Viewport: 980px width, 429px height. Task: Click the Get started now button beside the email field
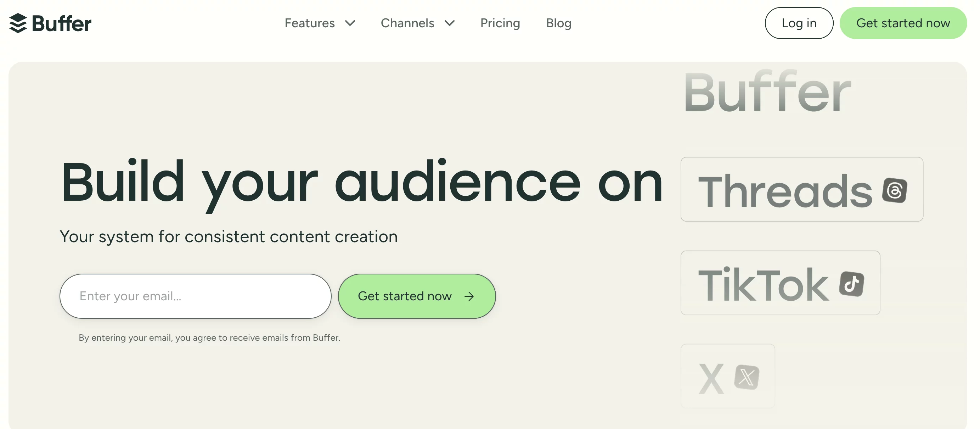click(x=417, y=296)
